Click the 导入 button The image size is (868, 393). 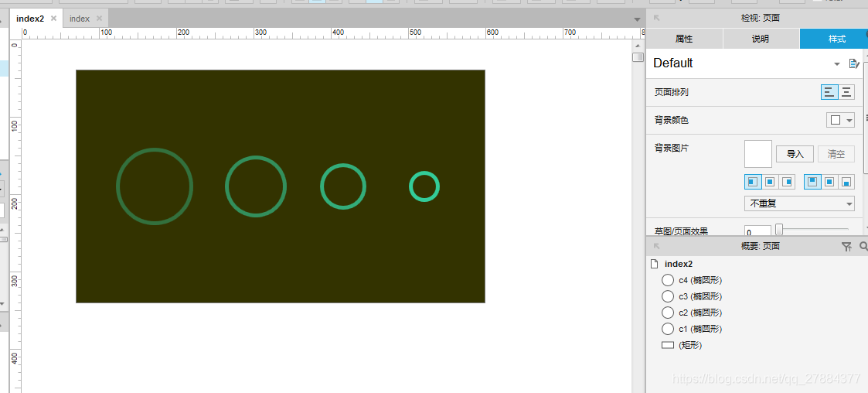(x=795, y=154)
